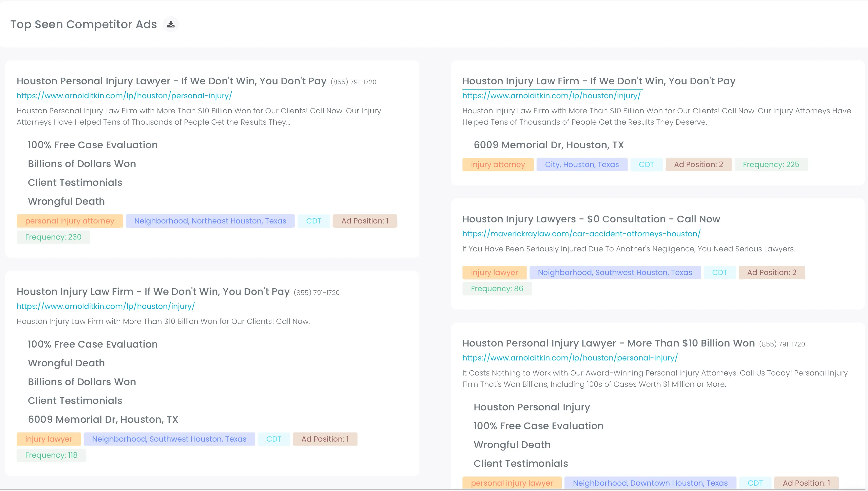Click the 'City, Houston, Texas' location tag
This screenshot has width=868, height=491.
point(582,165)
